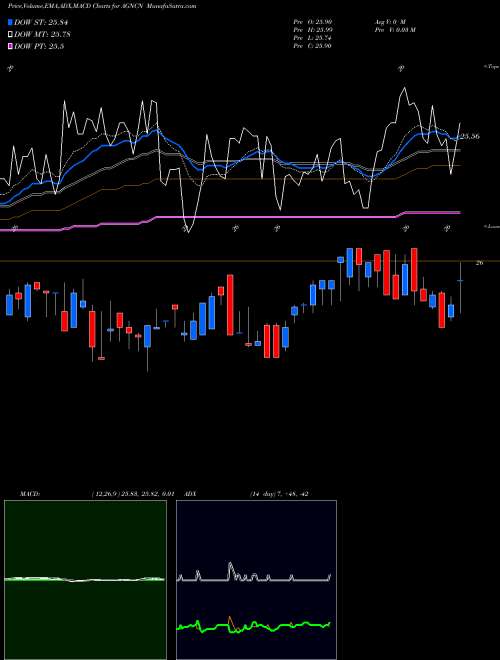
Task: Click the white DOW MT legend swatch
Action: click(x=10, y=35)
